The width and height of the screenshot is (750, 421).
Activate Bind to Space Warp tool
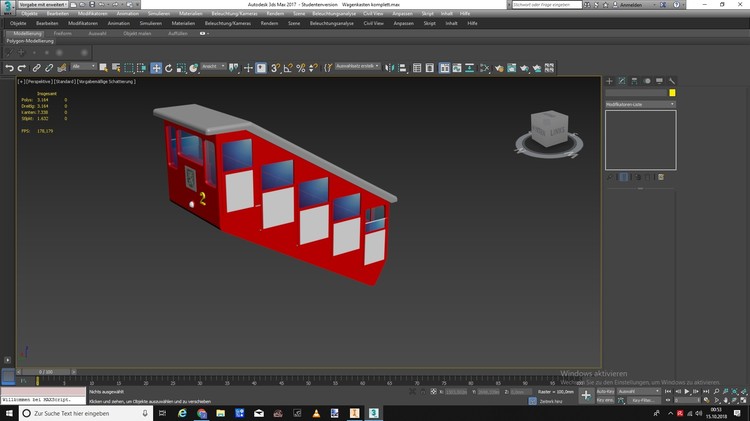[x=62, y=68]
